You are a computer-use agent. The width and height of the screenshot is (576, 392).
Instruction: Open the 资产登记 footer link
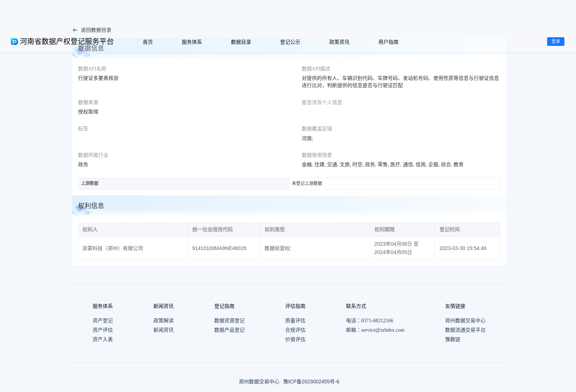point(103,320)
